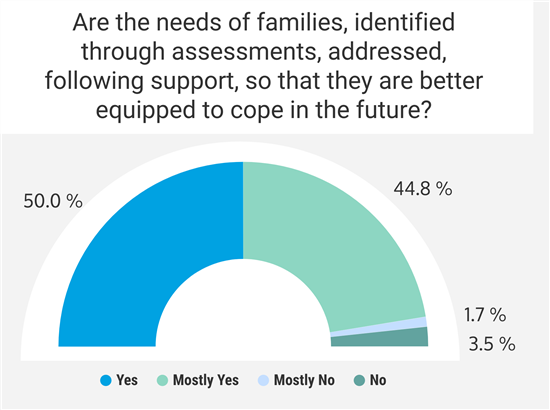Image resolution: width=550 pixels, height=410 pixels.
Task: Click the 50.0 % data label
Action: click(53, 201)
